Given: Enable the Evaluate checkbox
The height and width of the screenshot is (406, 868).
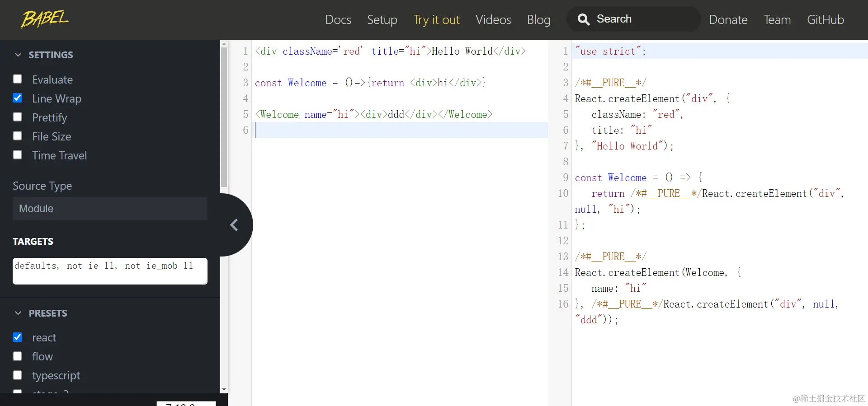Looking at the screenshot, I should coord(18,79).
